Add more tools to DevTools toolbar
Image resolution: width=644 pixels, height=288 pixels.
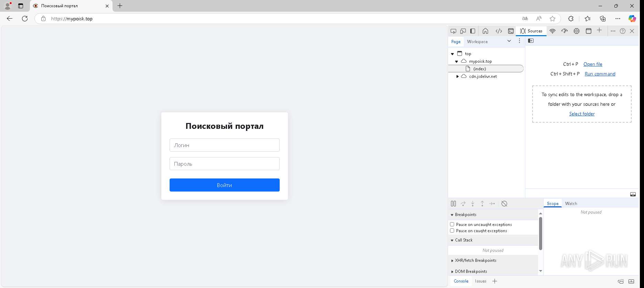(x=599, y=30)
